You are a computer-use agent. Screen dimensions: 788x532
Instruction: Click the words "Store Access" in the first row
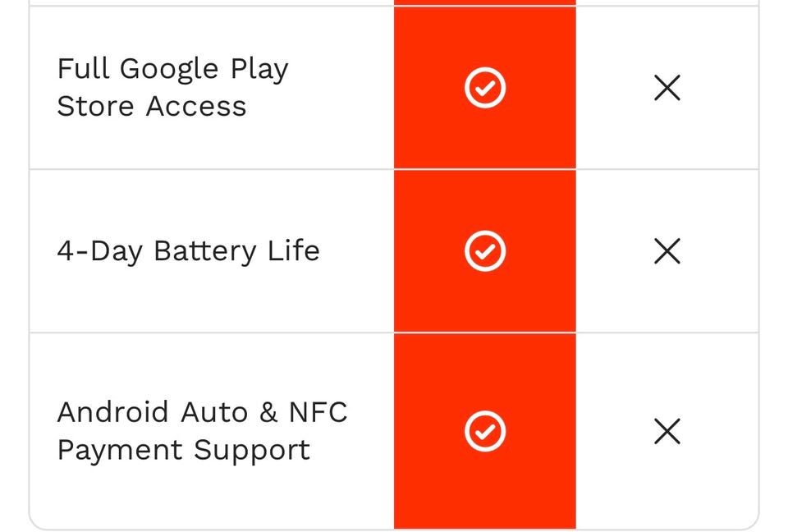click(x=151, y=107)
